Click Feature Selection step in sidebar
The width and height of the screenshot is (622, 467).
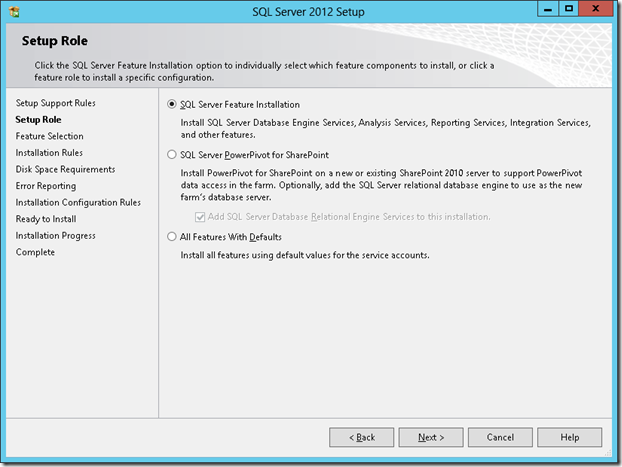click(x=50, y=136)
